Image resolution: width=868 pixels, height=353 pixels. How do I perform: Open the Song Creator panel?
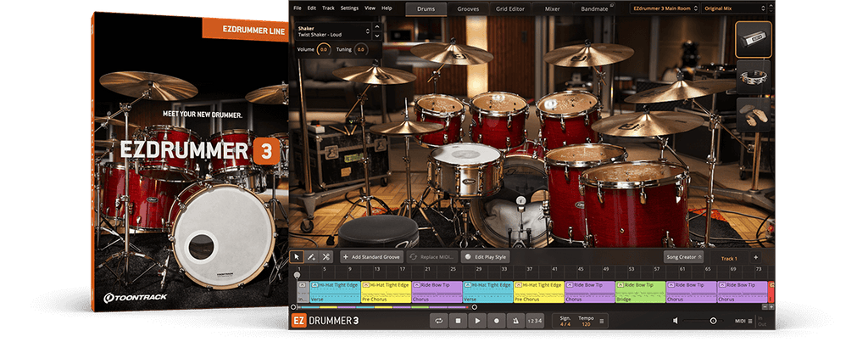click(683, 257)
